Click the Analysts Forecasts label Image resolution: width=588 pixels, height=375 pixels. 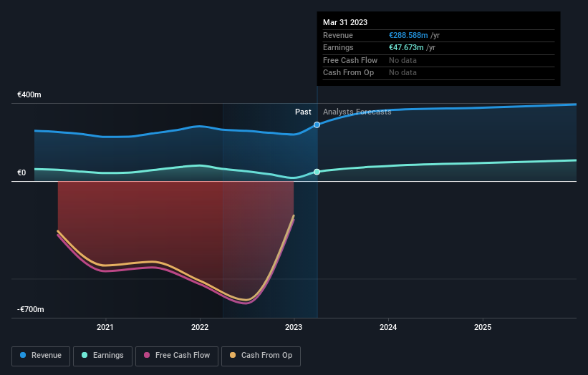click(357, 112)
